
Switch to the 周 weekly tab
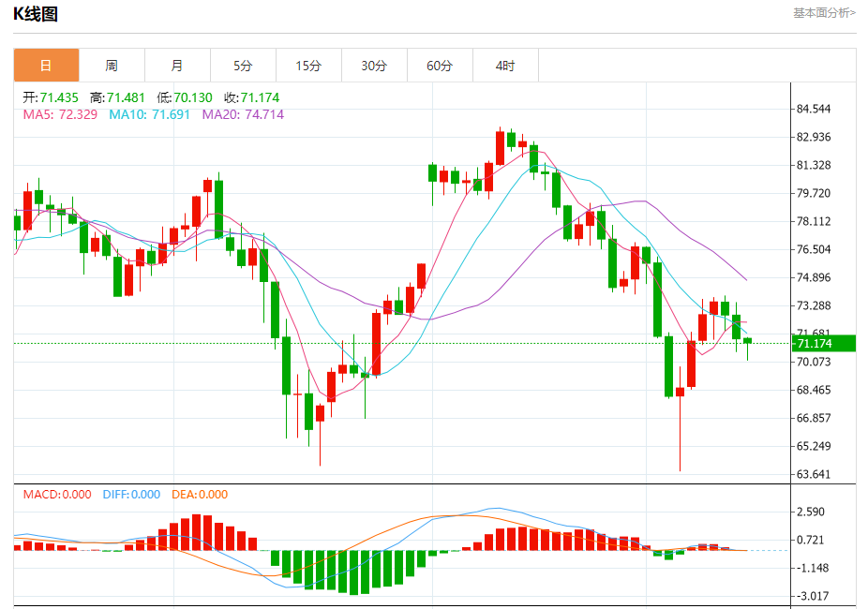click(x=112, y=66)
